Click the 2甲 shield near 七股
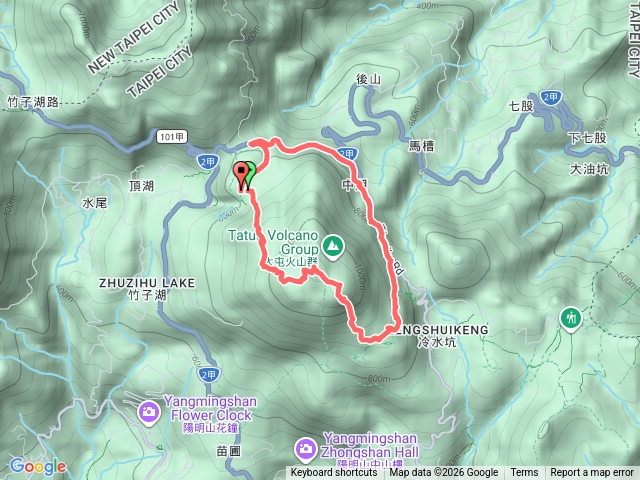This screenshot has height=480, width=640. (x=551, y=98)
